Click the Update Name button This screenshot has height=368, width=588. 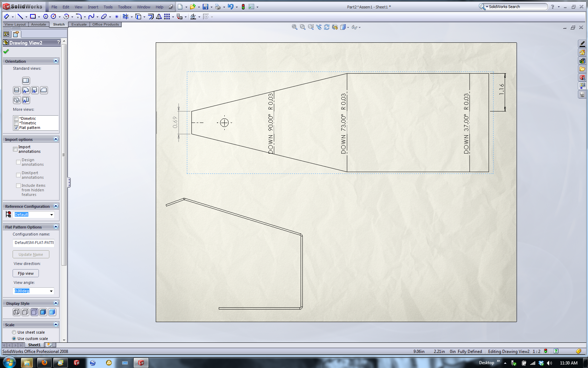point(31,254)
